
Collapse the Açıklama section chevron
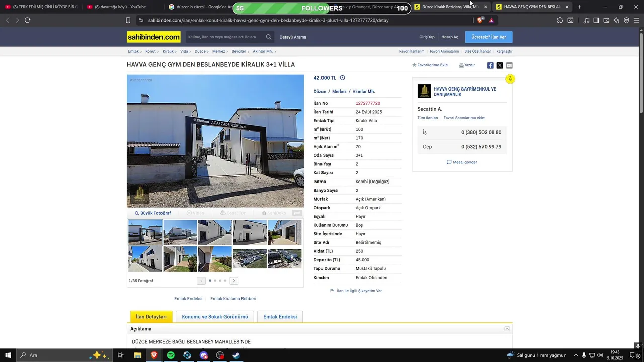point(507,329)
